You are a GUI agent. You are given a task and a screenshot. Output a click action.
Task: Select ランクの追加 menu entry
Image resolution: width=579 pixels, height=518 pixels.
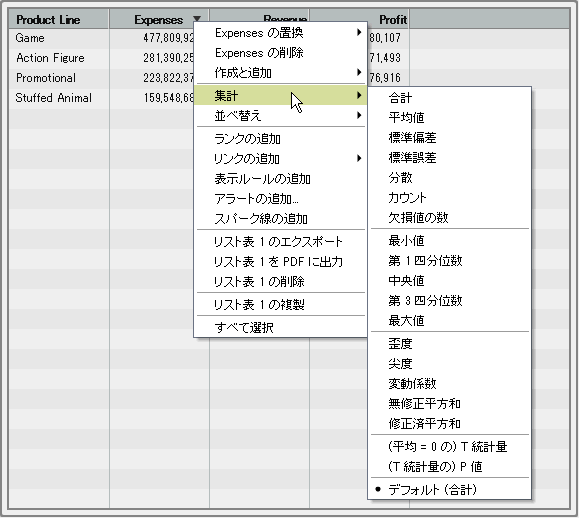tap(280, 138)
